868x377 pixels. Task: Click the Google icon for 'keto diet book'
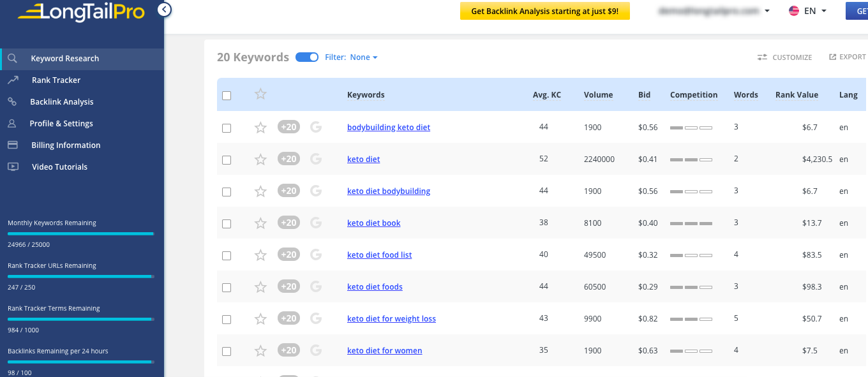pyautogui.click(x=315, y=223)
